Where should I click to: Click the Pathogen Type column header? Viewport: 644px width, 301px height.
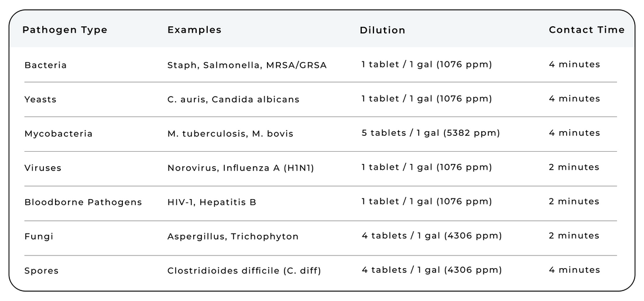(x=65, y=30)
